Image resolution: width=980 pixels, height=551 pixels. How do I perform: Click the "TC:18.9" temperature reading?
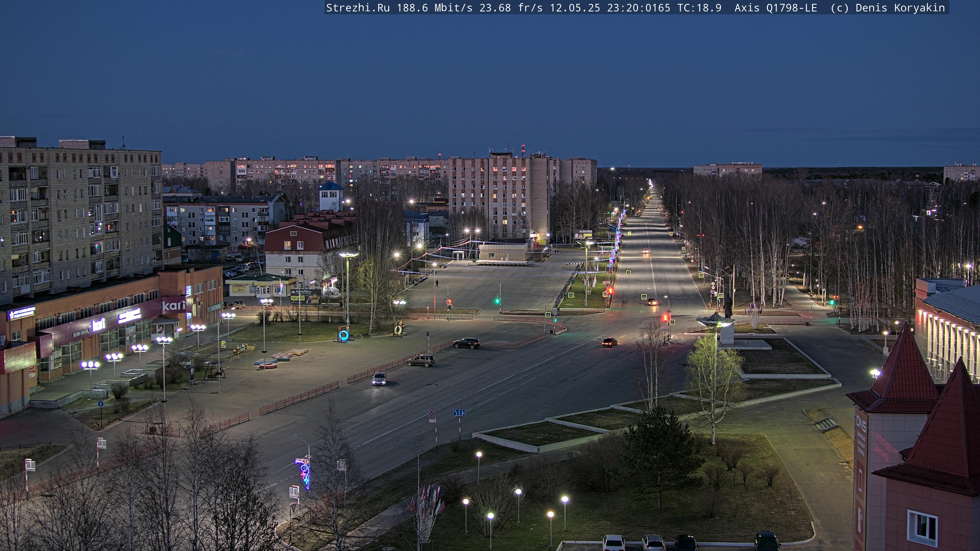pos(699,8)
